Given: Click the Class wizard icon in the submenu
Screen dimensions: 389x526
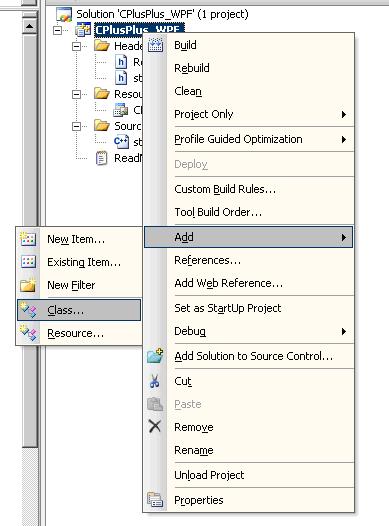Looking at the screenshot, I should (28, 310).
